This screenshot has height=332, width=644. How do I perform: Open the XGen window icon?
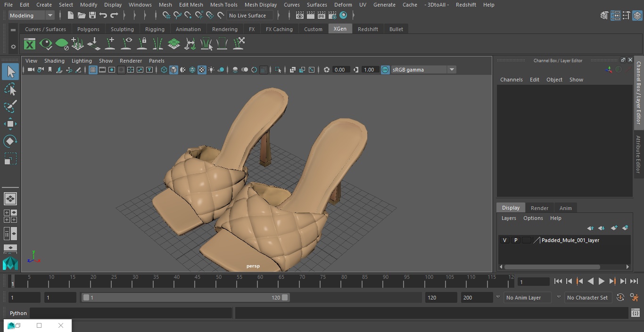(30, 44)
